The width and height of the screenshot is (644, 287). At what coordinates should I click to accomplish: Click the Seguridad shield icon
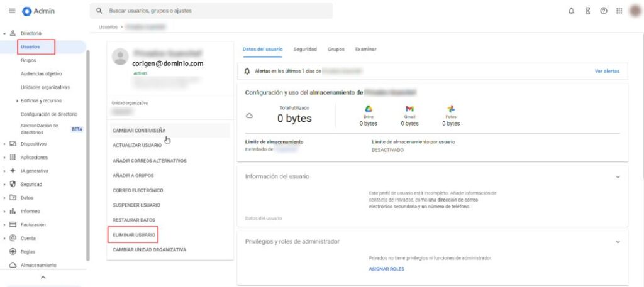click(13, 185)
